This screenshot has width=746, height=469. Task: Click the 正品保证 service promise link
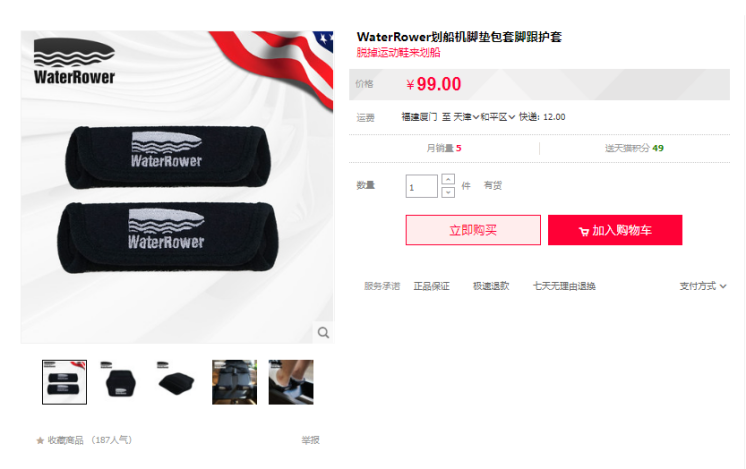coord(432,286)
